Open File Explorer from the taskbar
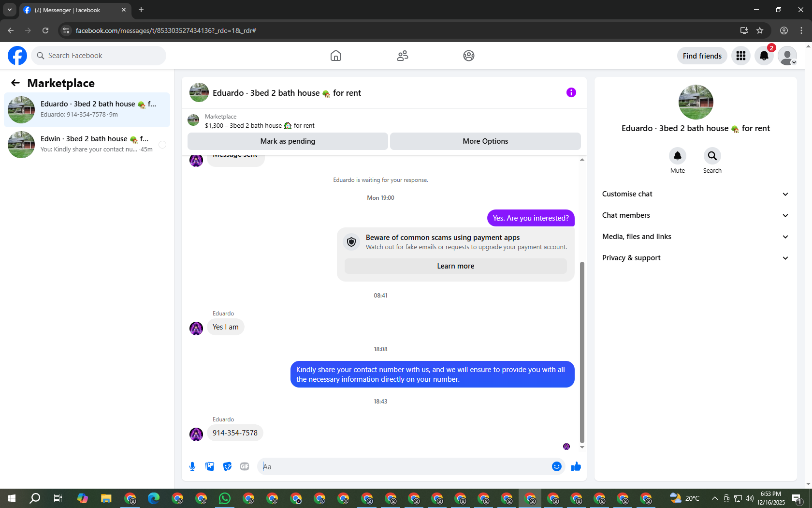 tap(106, 498)
